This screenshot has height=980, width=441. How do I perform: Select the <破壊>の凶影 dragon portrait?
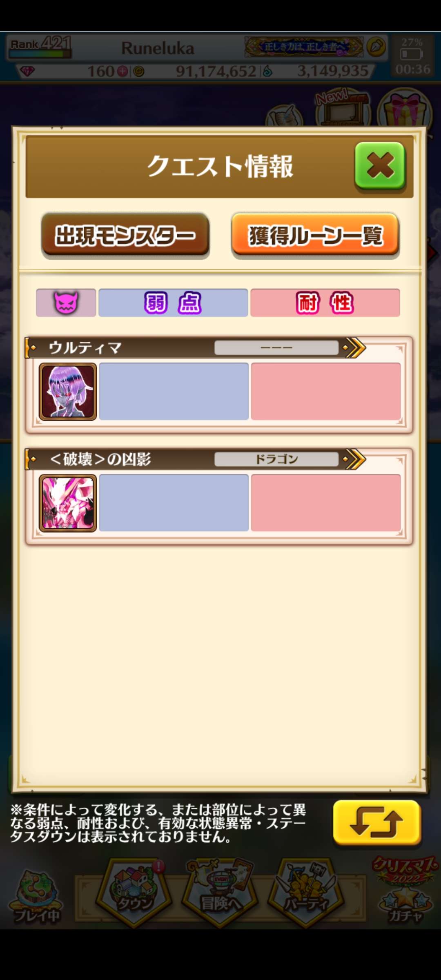coord(68,503)
